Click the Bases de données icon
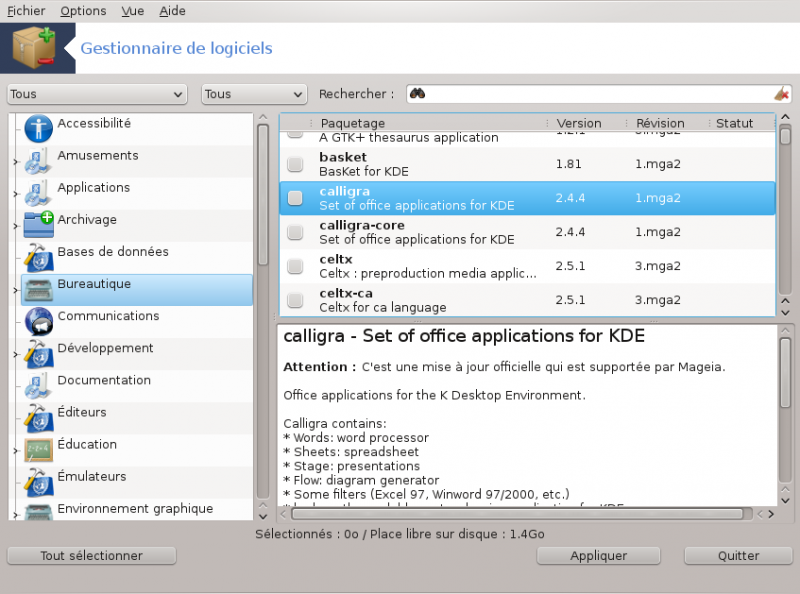800x594 pixels. [38, 257]
